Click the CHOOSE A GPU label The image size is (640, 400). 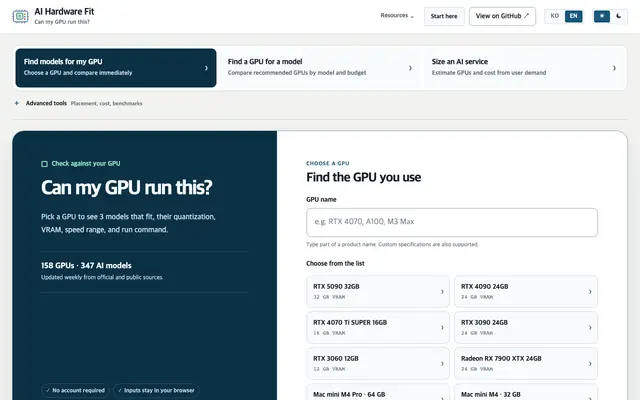coord(328,163)
